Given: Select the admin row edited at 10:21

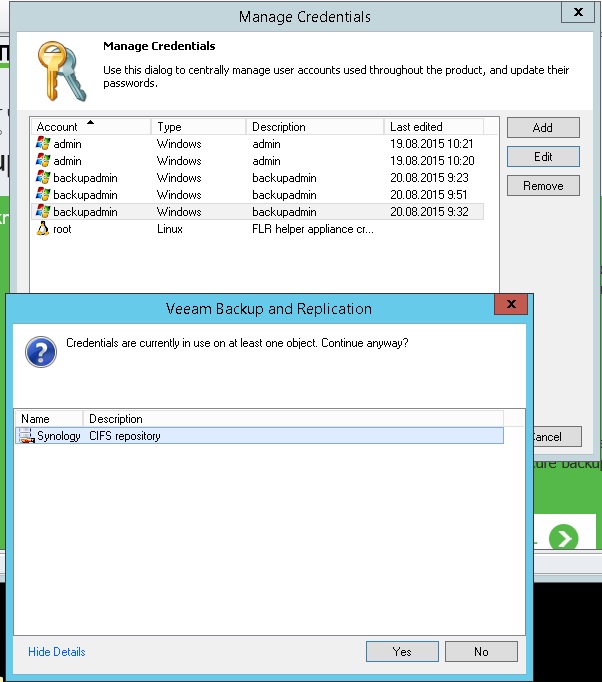Looking at the screenshot, I should point(258,144).
